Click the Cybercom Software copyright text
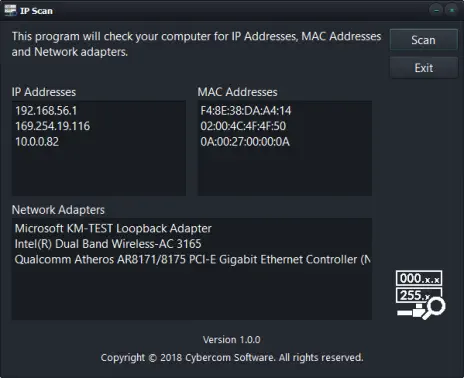The width and height of the screenshot is (464, 378). (232, 358)
